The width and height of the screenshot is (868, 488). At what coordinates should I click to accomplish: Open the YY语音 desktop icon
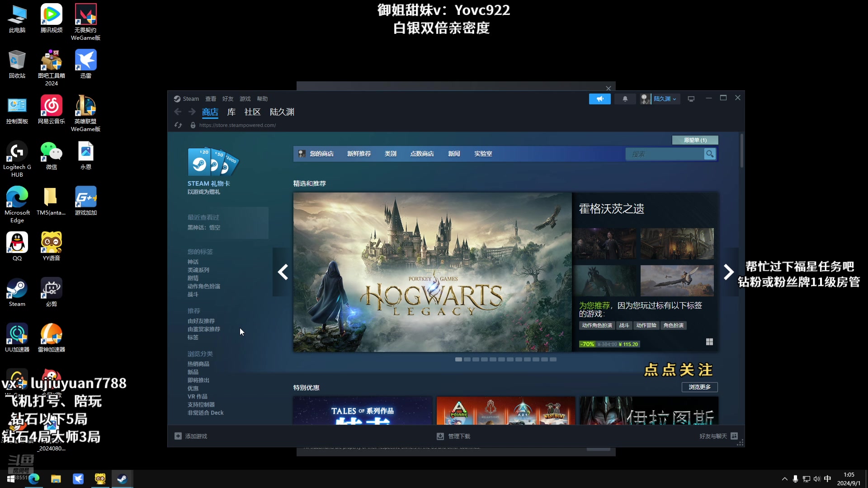(52, 247)
